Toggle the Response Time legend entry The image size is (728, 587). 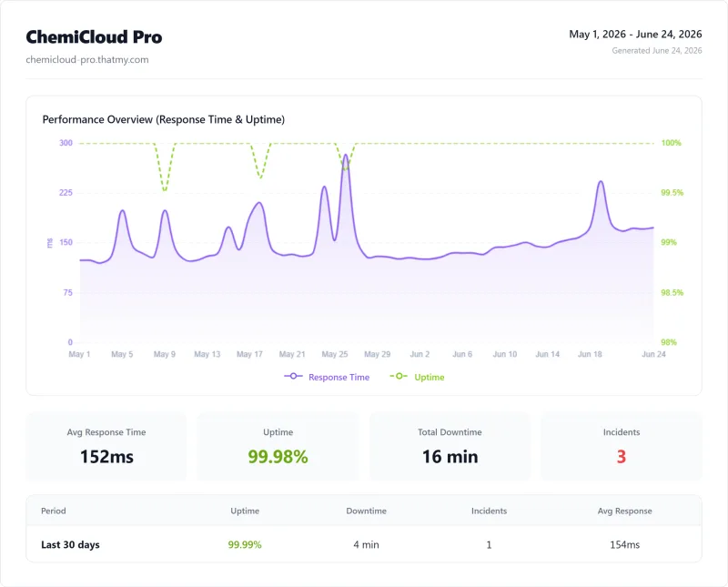pos(327,377)
